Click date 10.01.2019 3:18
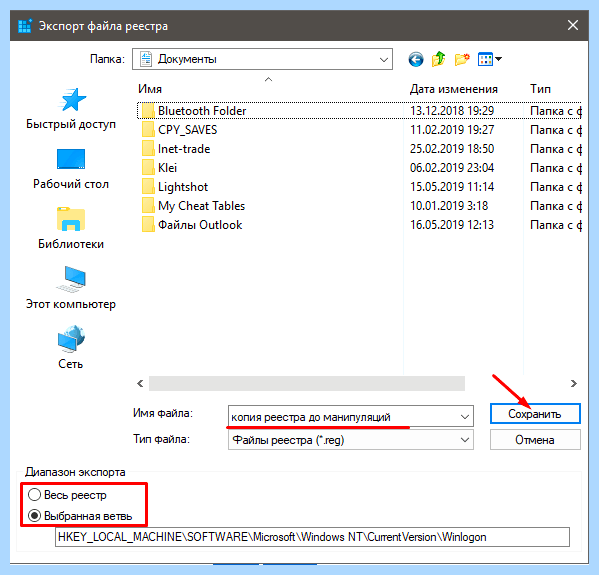Viewport: 599px width, 575px height. [449, 206]
